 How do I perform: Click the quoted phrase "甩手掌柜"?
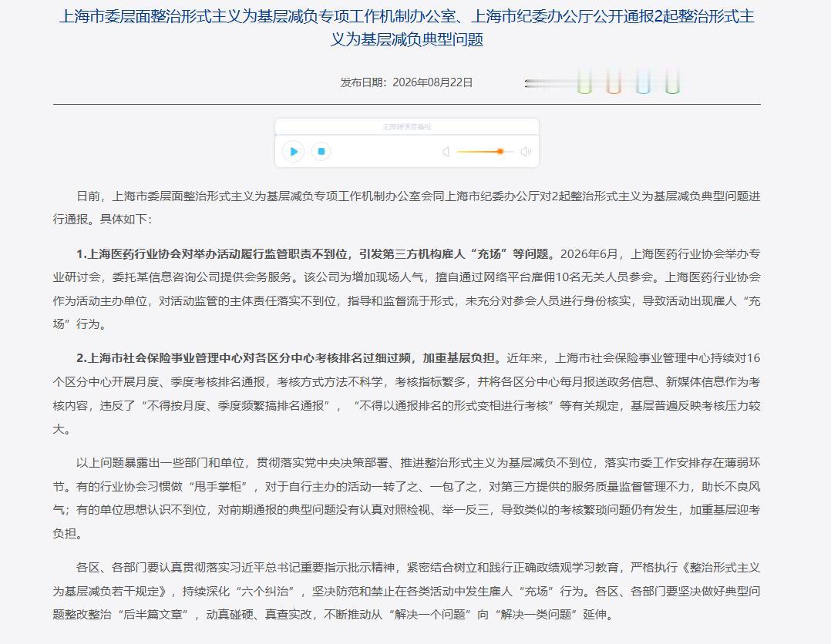point(219,486)
